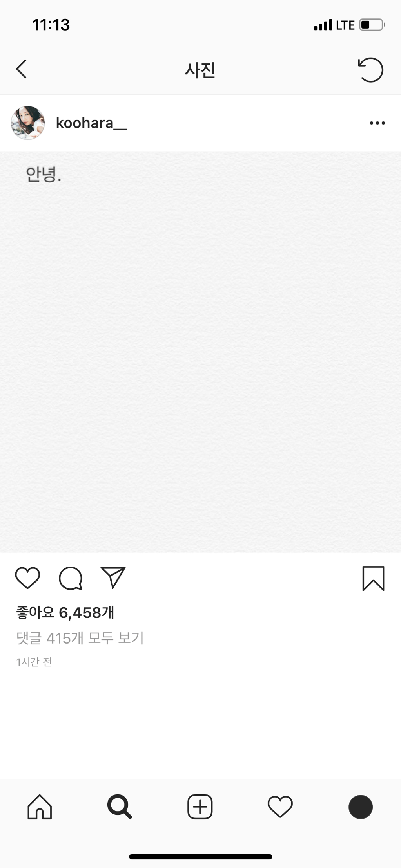The image size is (401, 868).
Task: Tap the refresh icon at top right
Action: tap(370, 70)
